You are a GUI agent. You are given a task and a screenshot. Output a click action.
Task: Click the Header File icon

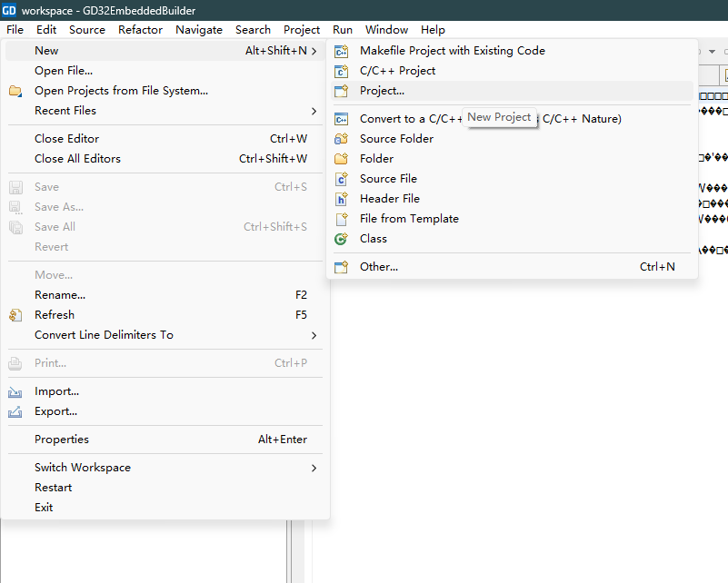tap(341, 199)
